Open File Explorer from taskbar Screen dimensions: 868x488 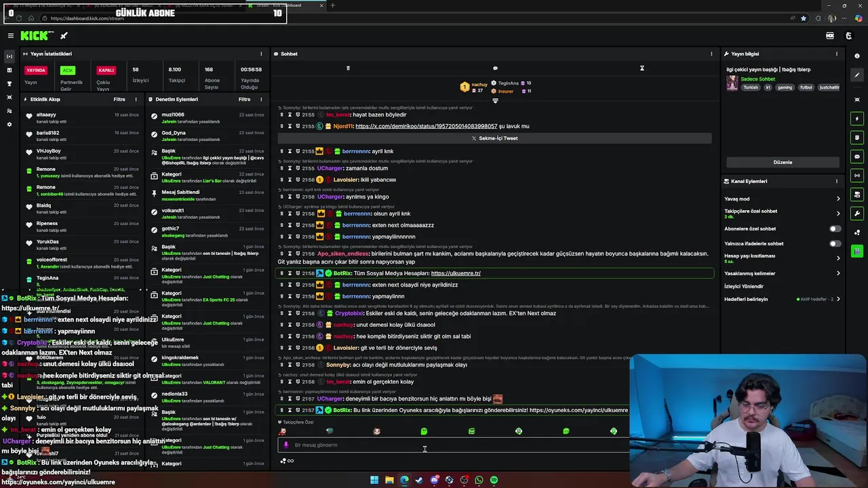pyautogui.click(x=389, y=480)
